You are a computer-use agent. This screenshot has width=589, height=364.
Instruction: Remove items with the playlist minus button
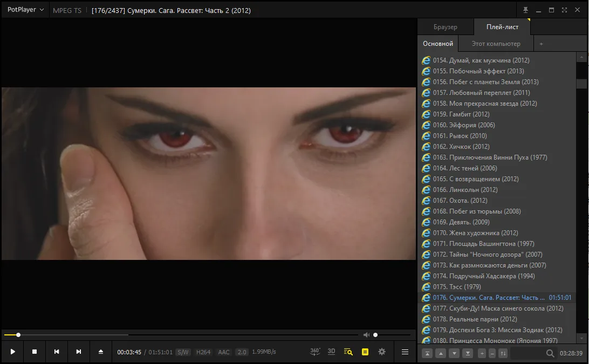[x=492, y=353]
